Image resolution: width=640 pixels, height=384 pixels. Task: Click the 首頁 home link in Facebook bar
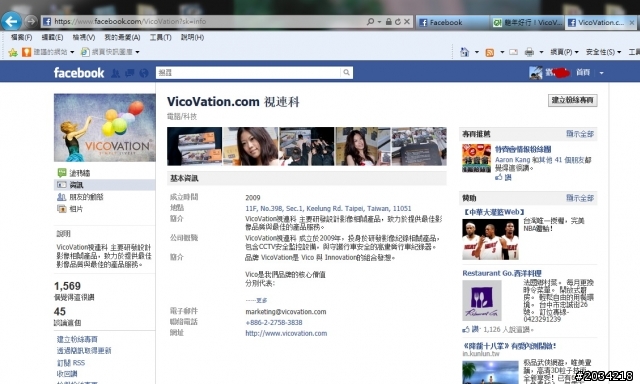tap(583, 73)
